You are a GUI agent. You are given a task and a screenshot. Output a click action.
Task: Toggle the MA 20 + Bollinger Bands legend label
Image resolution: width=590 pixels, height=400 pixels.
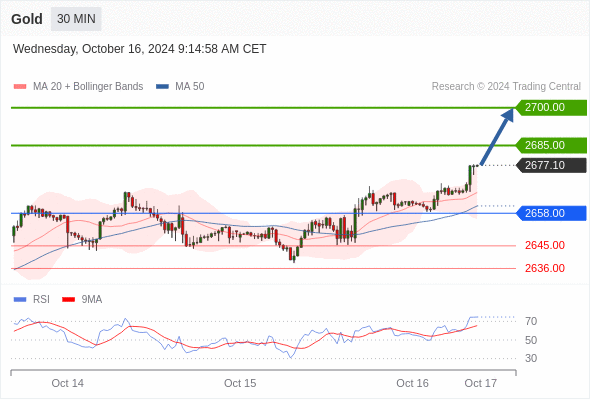pos(88,87)
